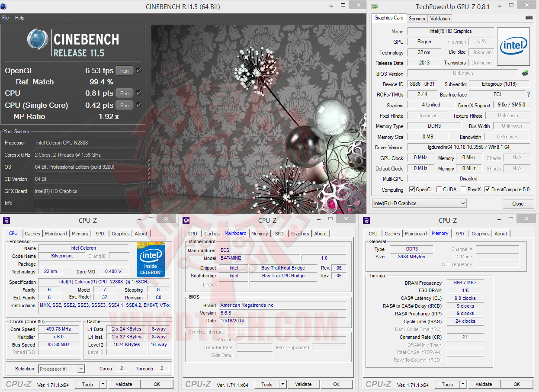Click the DRAM Frequency value 666.7 MHz
This screenshot has width=539, height=392.
pos(465,283)
